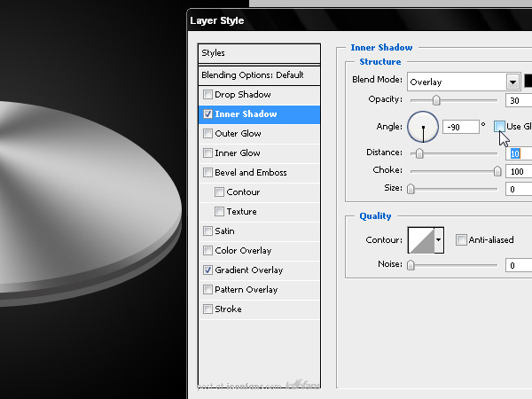Enable the Pattern Overlay checkbox
Image resolution: width=532 pixels, height=399 pixels.
tap(207, 289)
